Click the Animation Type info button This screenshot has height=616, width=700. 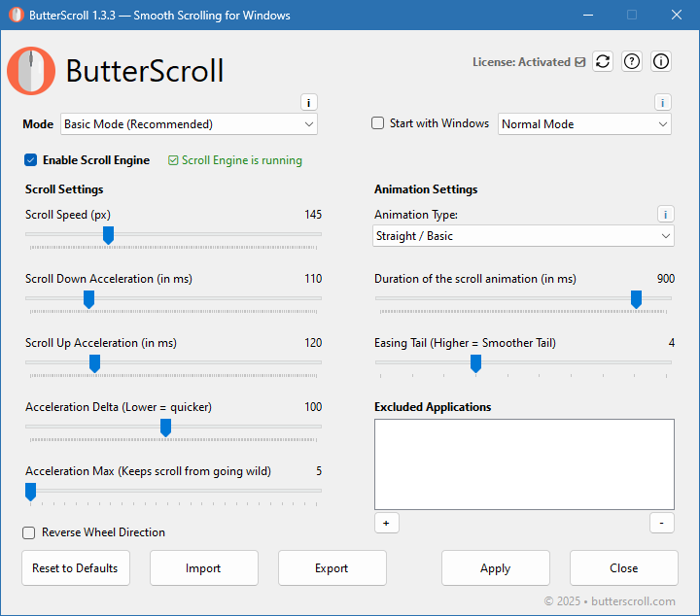[x=666, y=215]
